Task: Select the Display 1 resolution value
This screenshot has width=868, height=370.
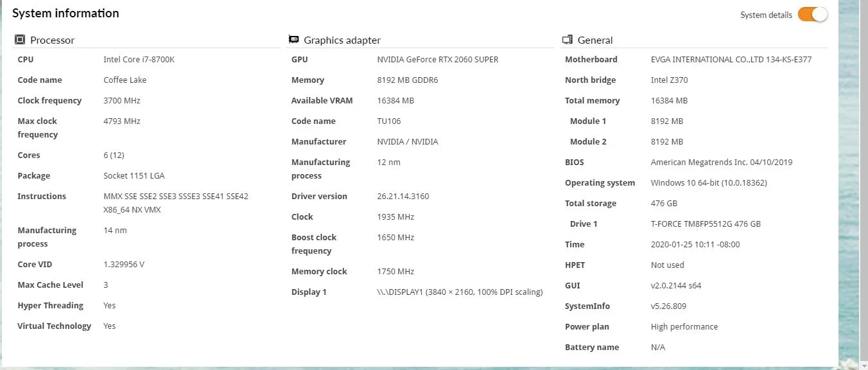Action: (x=460, y=292)
